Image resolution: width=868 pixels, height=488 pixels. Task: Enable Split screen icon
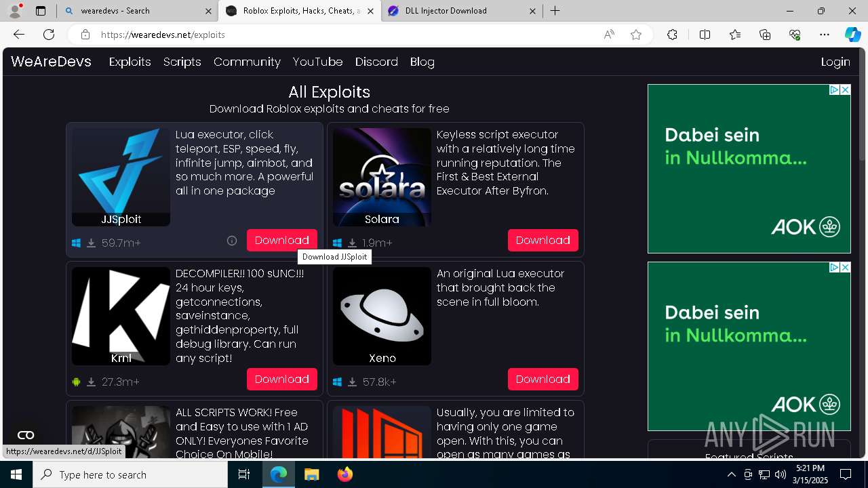click(x=705, y=35)
